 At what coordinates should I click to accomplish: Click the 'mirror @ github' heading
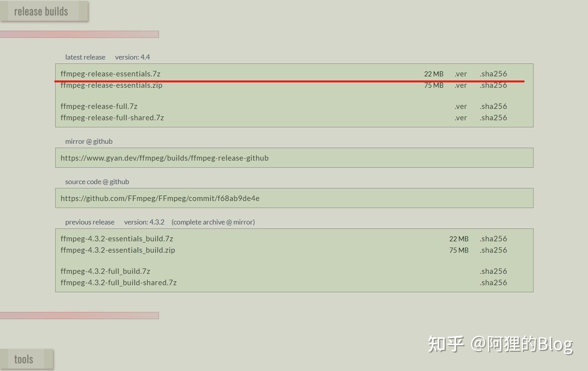coord(89,141)
